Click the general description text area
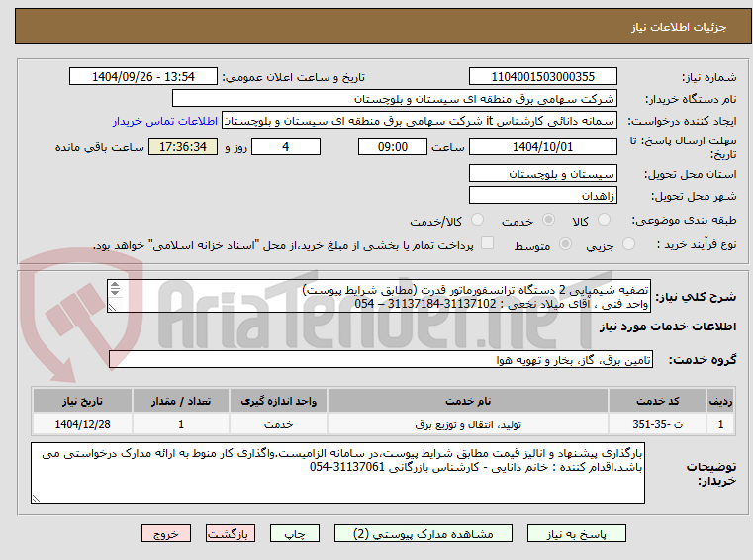 [x=379, y=297]
